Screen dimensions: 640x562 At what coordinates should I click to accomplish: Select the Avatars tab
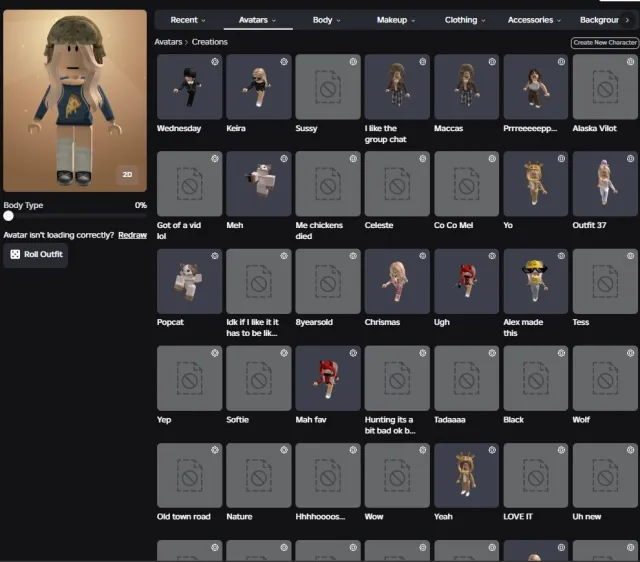pos(258,20)
